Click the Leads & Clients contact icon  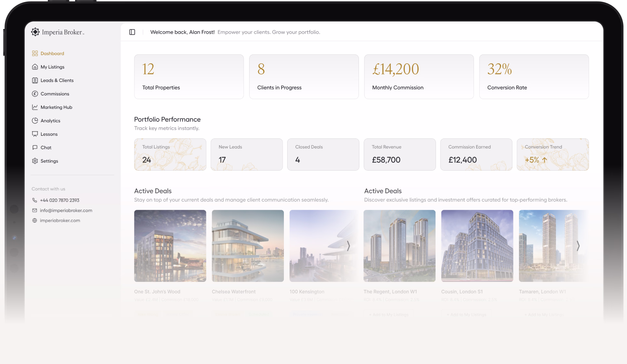35,80
